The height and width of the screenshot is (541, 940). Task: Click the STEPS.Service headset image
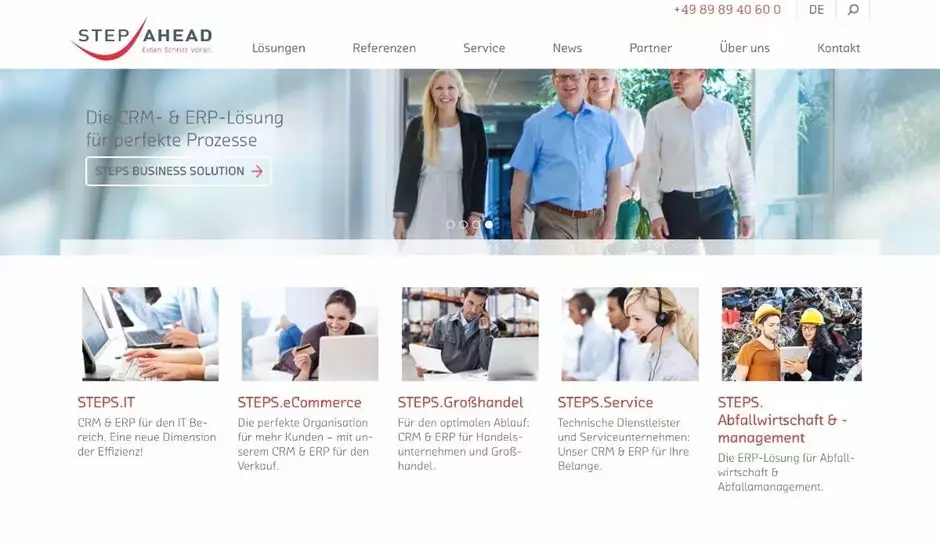point(630,334)
